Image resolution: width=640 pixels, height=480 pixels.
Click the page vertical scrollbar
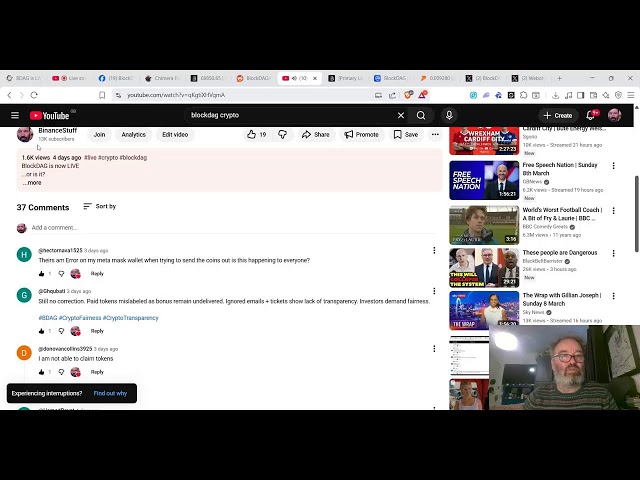[637, 214]
